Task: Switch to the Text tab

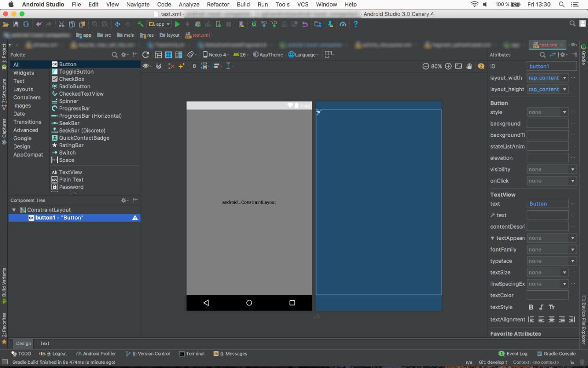Action: click(45, 343)
